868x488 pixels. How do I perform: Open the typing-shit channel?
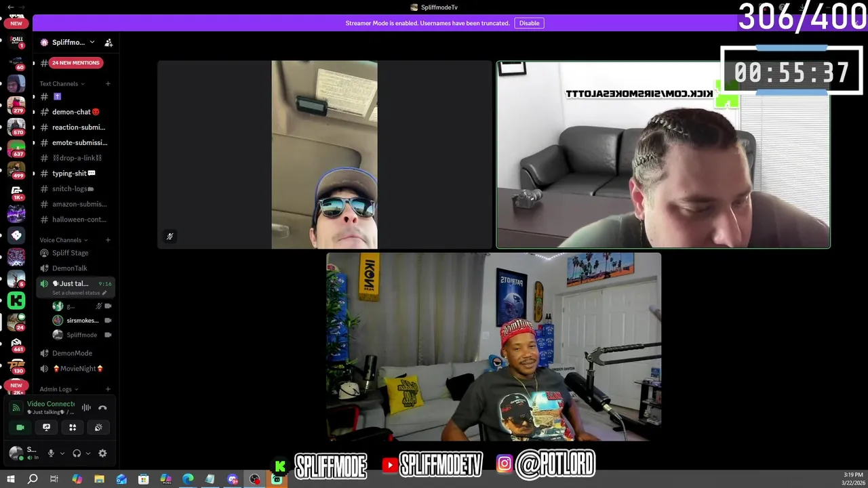point(75,174)
